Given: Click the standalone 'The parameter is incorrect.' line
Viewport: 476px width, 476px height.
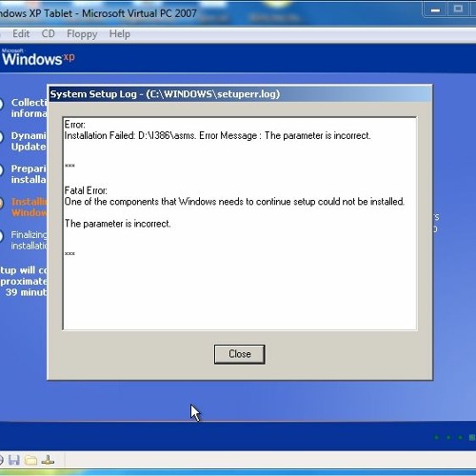Looking at the screenshot, I should click(118, 224).
